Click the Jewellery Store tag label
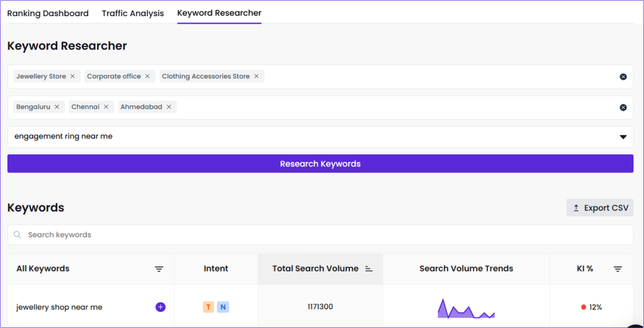Screen dimensions: 644x328 (41, 76)
